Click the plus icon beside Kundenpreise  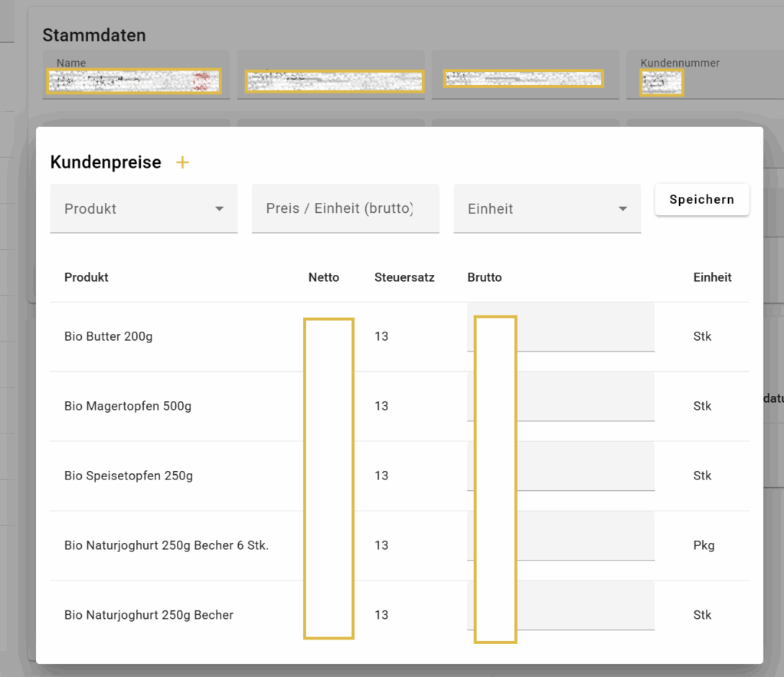tap(182, 162)
